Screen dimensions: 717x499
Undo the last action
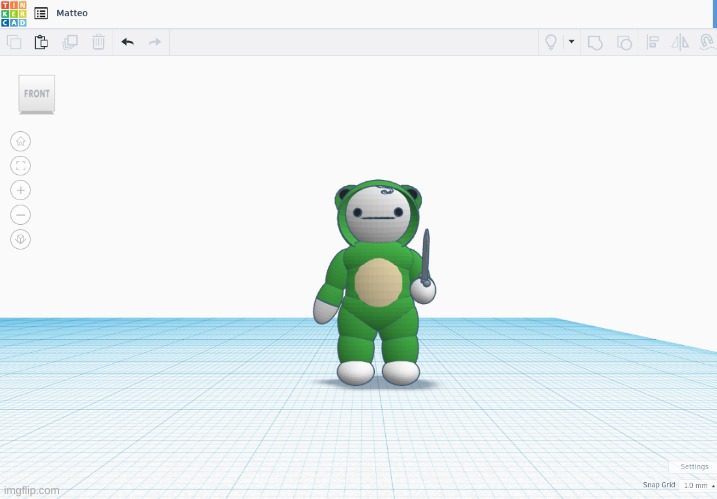coord(128,42)
